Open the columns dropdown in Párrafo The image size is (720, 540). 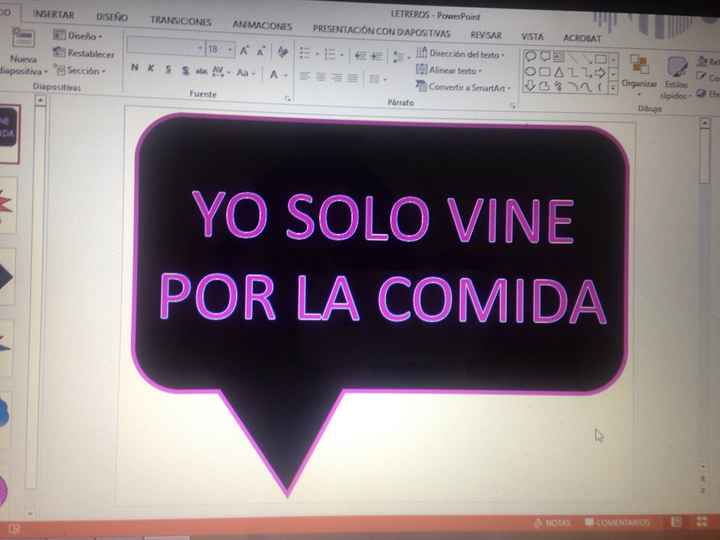point(378,79)
